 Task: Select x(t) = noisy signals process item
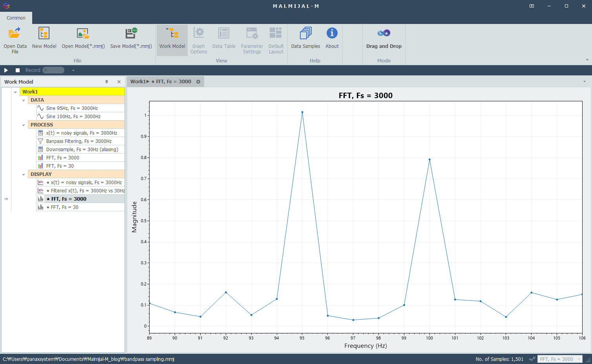(x=80, y=133)
